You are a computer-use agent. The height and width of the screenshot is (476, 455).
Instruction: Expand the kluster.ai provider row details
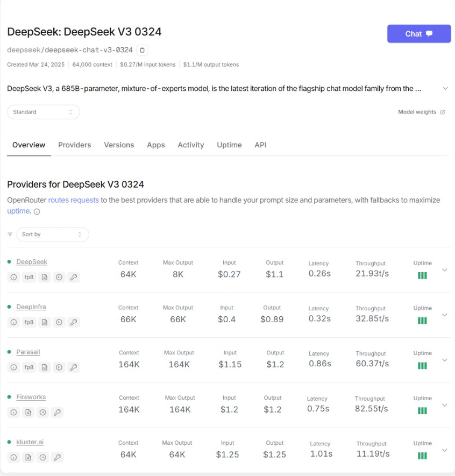[x=445, y=450]
